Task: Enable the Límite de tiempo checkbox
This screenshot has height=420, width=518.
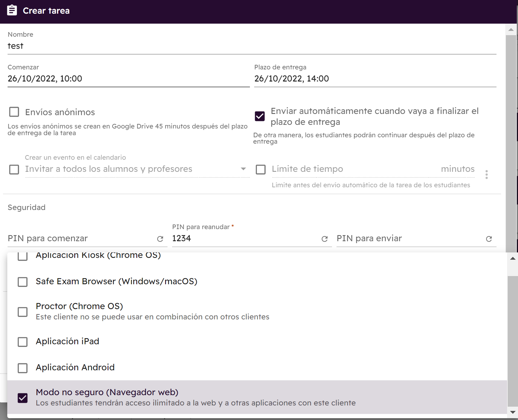Action: coord(261,169)
